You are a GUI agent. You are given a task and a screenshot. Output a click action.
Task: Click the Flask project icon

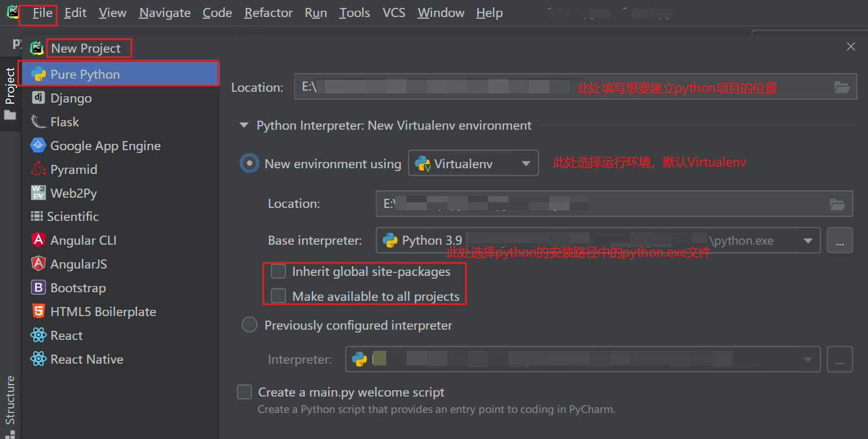point(39,122)
